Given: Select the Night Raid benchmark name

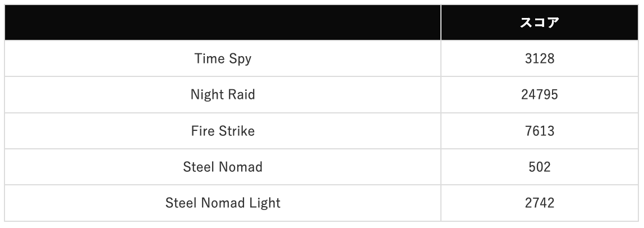Looking at the screenshot, I should click(223, 94).
